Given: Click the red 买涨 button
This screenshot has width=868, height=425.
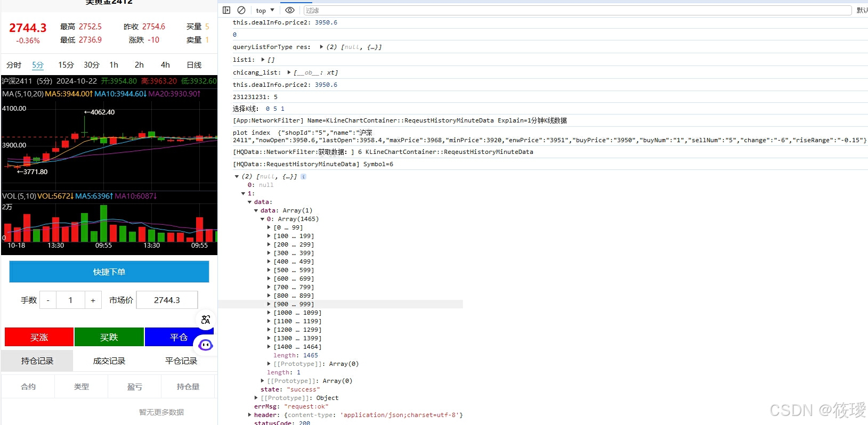Looking at the screenshot, I should 39,337.
